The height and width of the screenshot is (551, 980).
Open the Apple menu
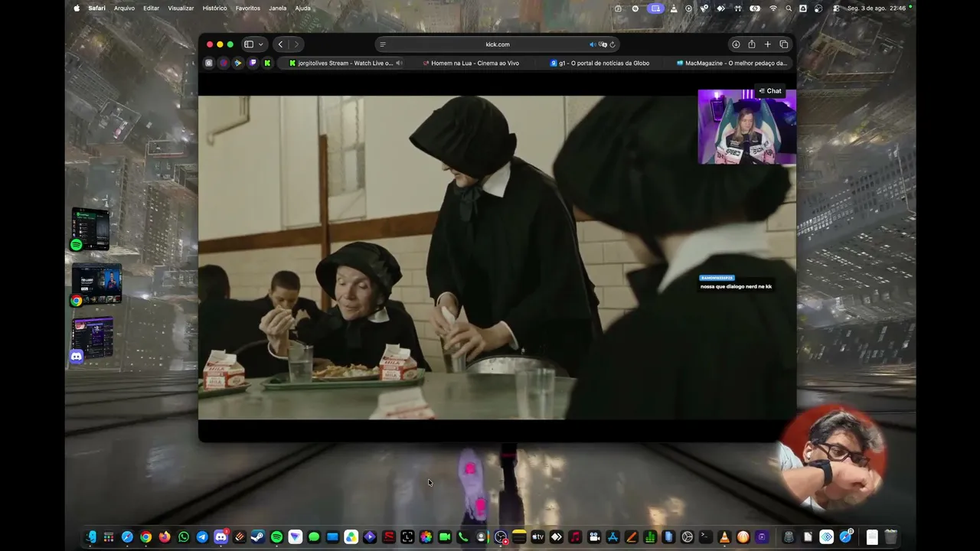(77, 8)
